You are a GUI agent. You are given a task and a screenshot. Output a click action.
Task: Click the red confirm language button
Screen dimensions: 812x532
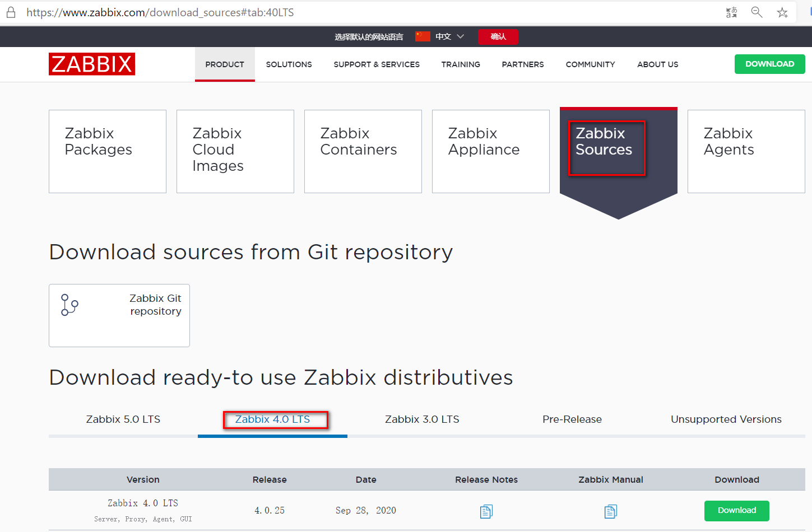(x=498, y=36)
